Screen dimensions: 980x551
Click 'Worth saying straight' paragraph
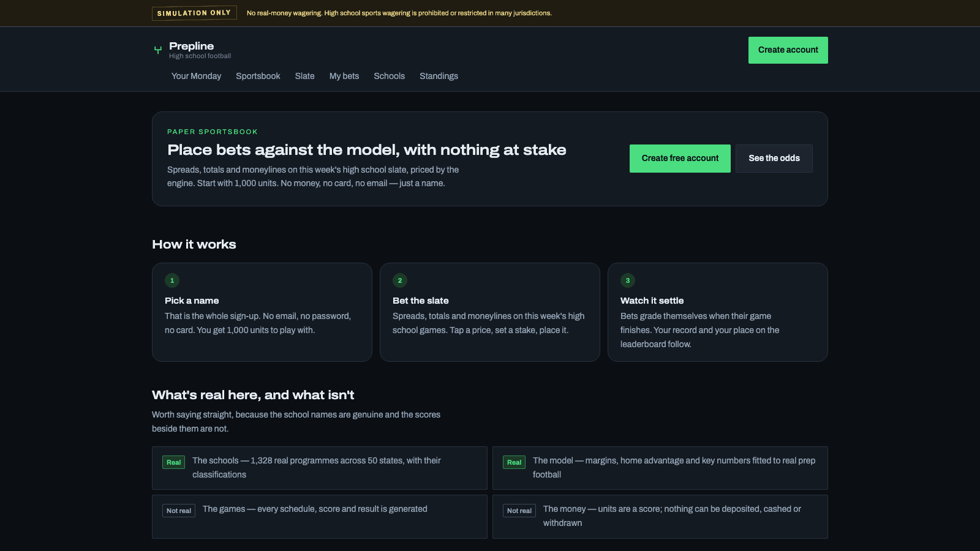pyautogui.click(x=296, y=422)
